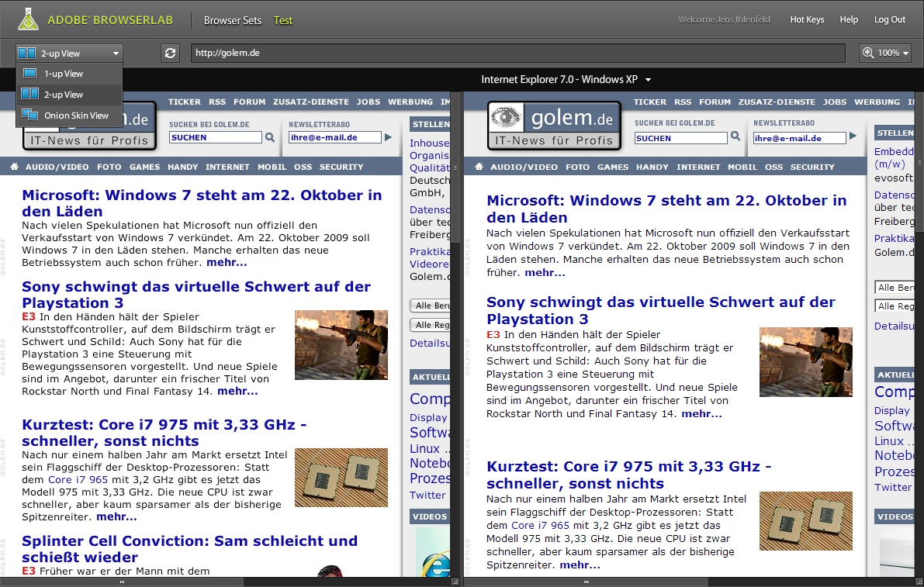Open HANDY section in left pane
The height and width of the screenshot is (587, 924).
[182, 167]
